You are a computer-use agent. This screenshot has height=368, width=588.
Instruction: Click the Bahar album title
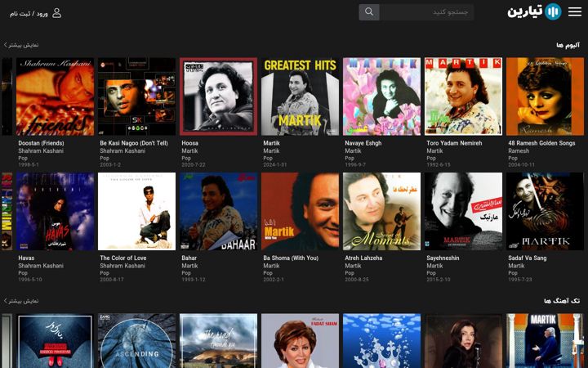189,258
